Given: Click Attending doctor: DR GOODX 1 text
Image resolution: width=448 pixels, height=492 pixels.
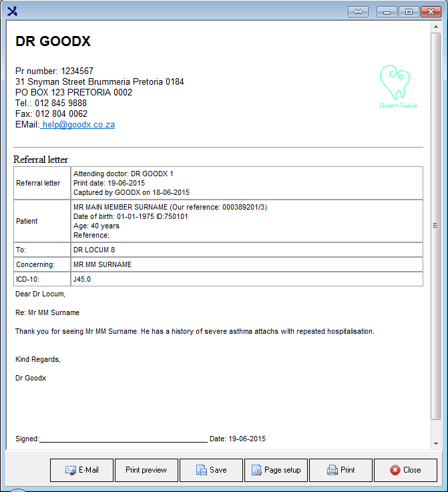Looking at the screenshot, I should pyautogui.click(x=124, y=174).
